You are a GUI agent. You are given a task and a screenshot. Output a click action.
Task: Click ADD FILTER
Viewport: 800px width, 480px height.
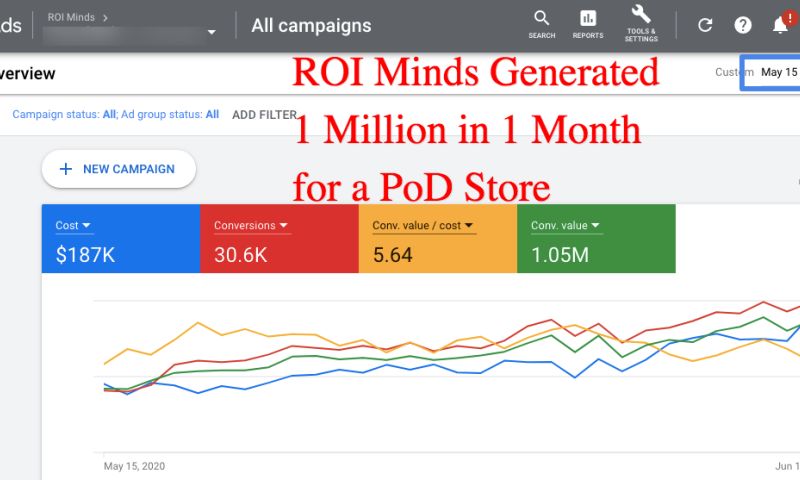click(264, 115)
